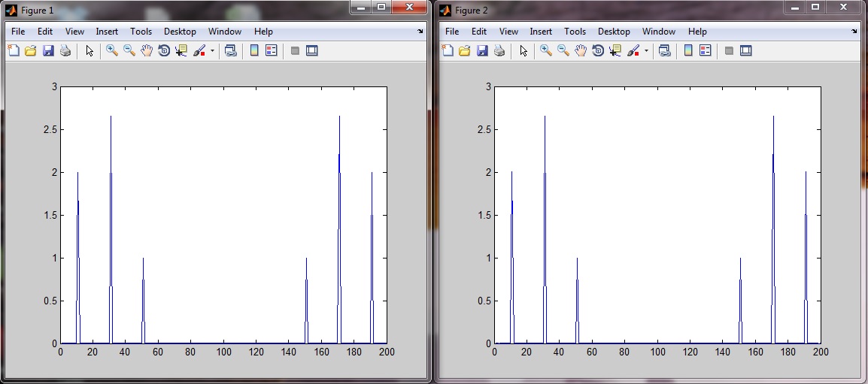This screenshot has width=868, height=384.
Task: Open the Desktop menu in Figure 2
Action: point(614,32)
